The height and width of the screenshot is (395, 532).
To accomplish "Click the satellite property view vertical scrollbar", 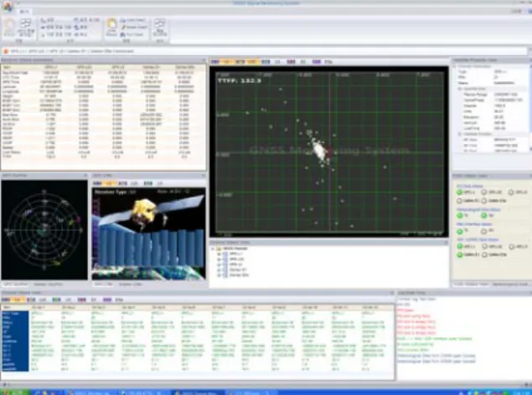I will (x=530, y=108).
